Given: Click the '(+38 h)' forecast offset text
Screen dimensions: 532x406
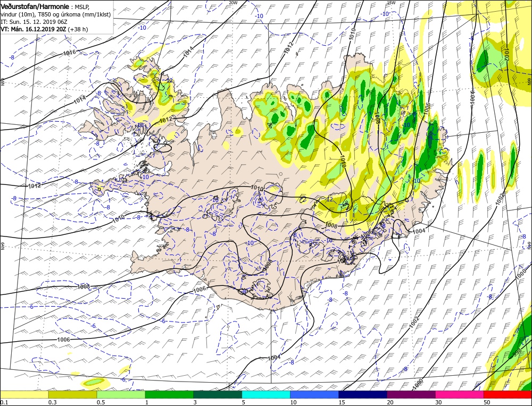Looking at the screenshot, I should click(x=78, y=29).
